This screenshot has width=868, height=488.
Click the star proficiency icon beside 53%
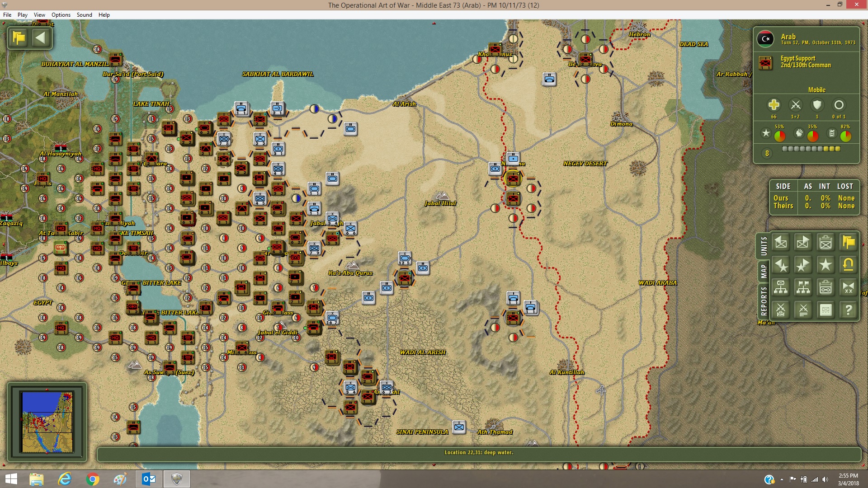click(766, 133)
